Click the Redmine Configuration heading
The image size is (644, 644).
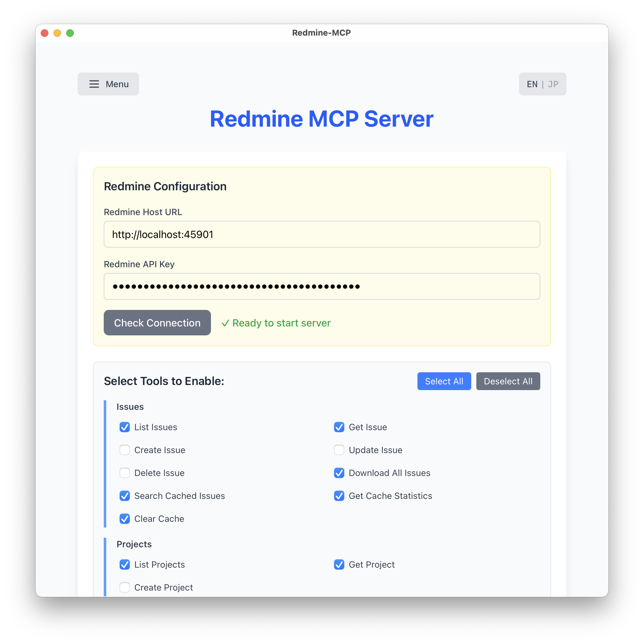(165, 186)
